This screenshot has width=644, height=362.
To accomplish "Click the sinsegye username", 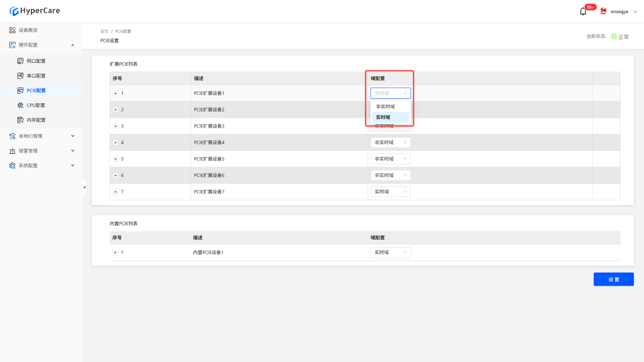I will tap(619, 12).
